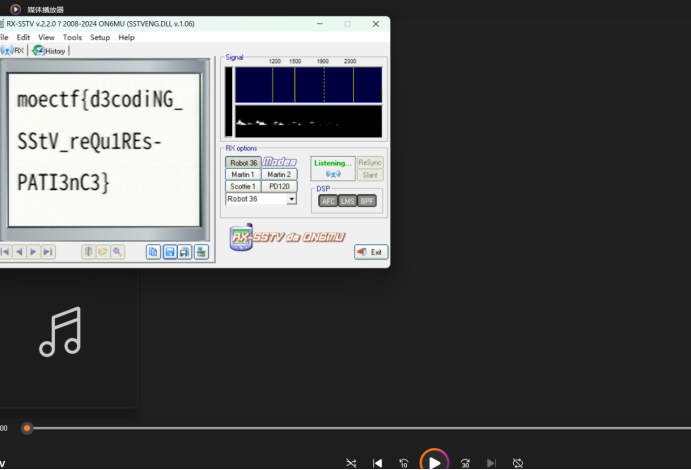Toggle the LMS DSP filter
The height and width of the screenshot is (470, 691).
pos(347,201)
